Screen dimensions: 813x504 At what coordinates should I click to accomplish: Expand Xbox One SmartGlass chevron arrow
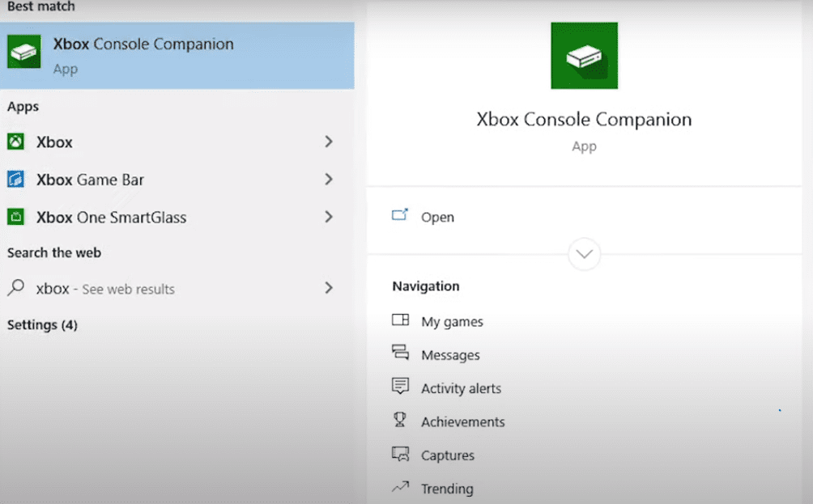pyautogui.click(x=329, y=217)
